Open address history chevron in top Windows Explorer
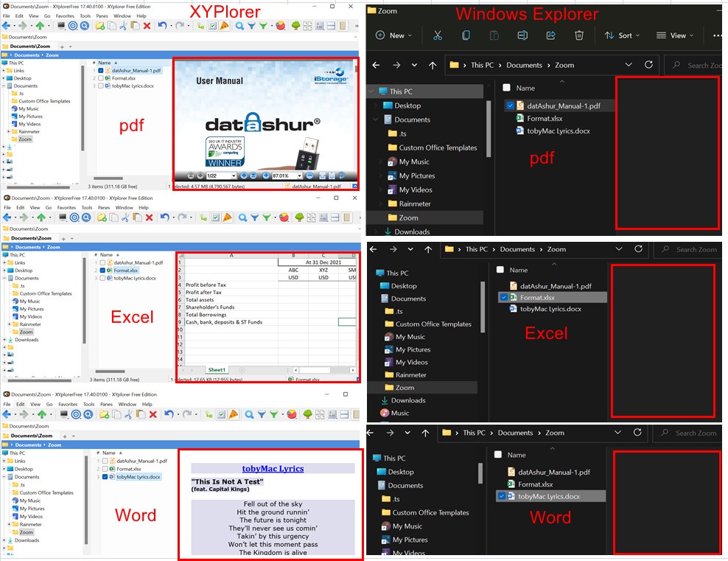Screen dimensions: 728x561 [629, 65]
